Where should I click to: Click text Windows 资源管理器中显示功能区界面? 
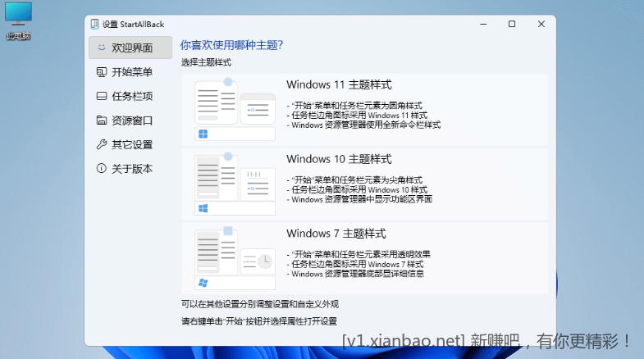click(x=360, y=199)
